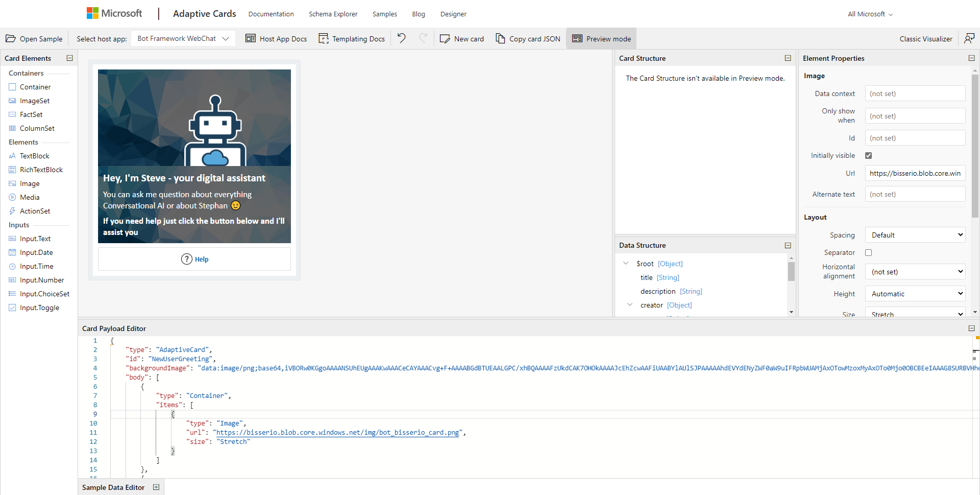Click the Element Properties vertical scrollbar
980x495 pixels.
click(975, 146)
